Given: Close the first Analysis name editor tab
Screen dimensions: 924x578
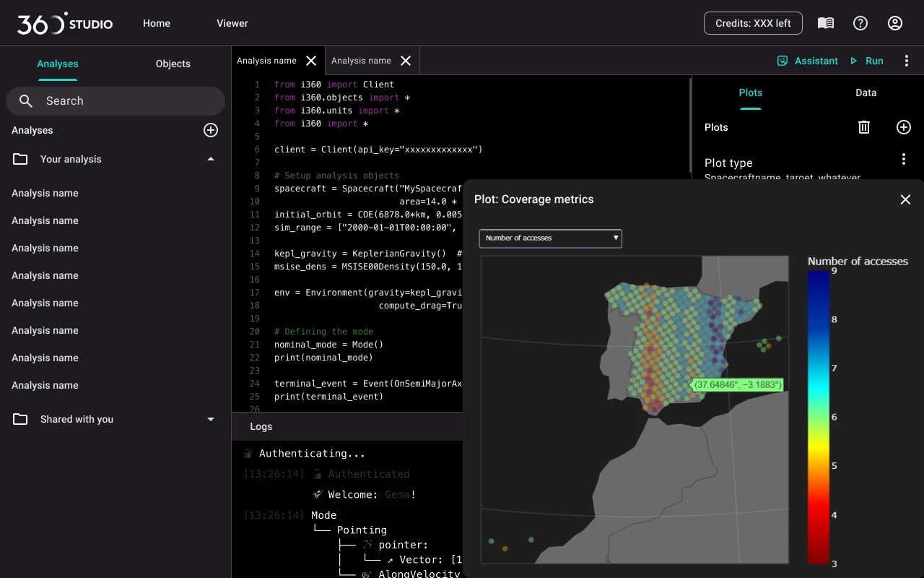Looking at the screenshot, I should pos(311,61).
